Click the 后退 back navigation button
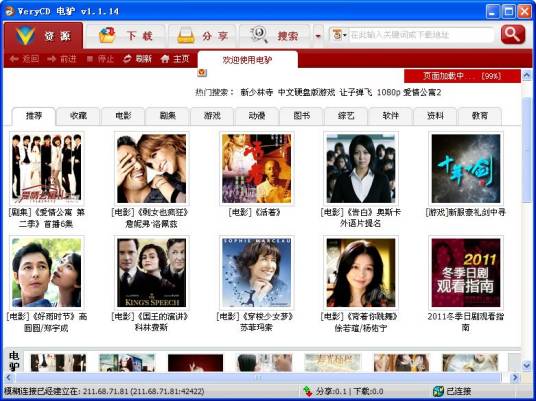536x401 pixels. point(24,59)
